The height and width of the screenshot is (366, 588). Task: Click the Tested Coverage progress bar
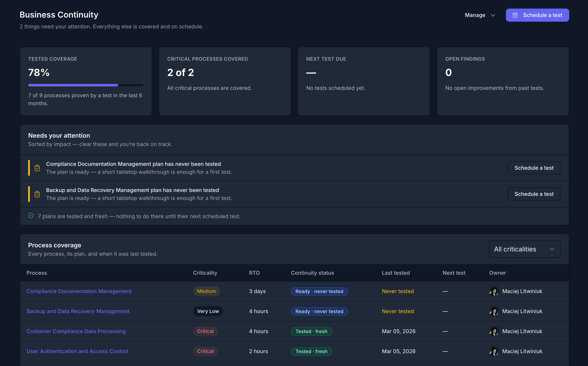point(86,85)
